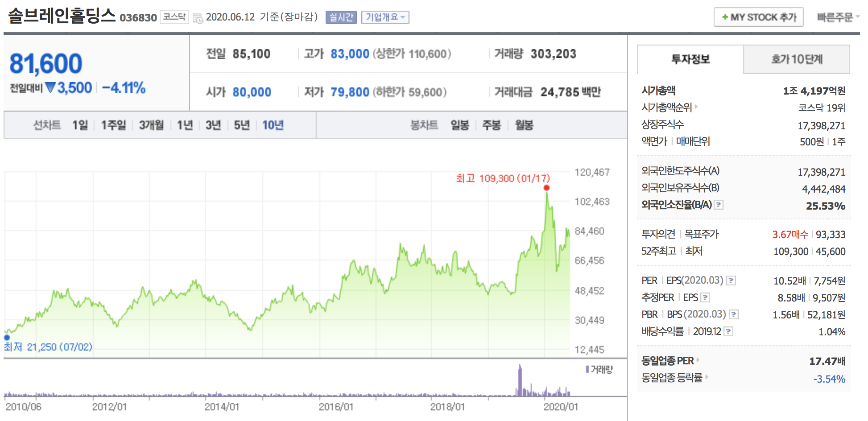Click the 전일 85,100 value
The image size is (868, 421).
tap(252, 54)
